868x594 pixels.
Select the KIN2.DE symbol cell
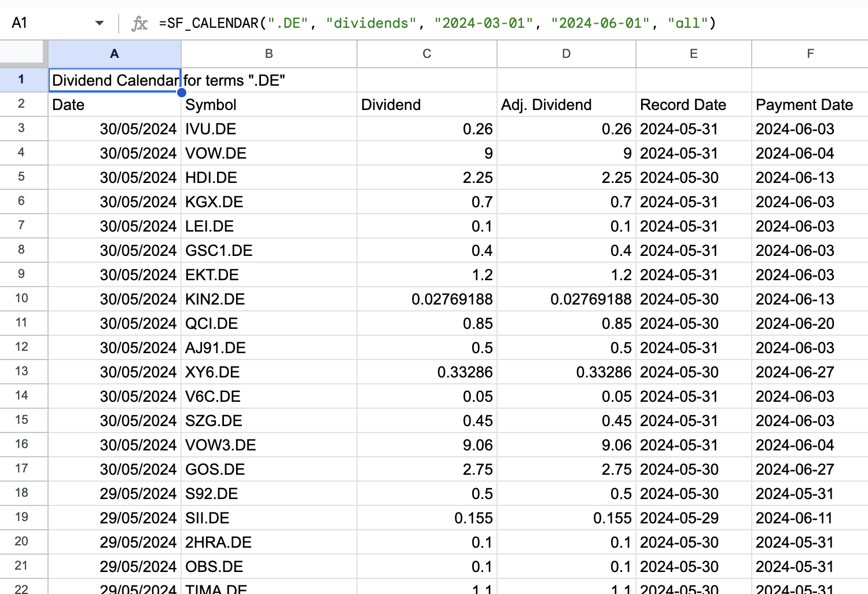pos(269,299)
